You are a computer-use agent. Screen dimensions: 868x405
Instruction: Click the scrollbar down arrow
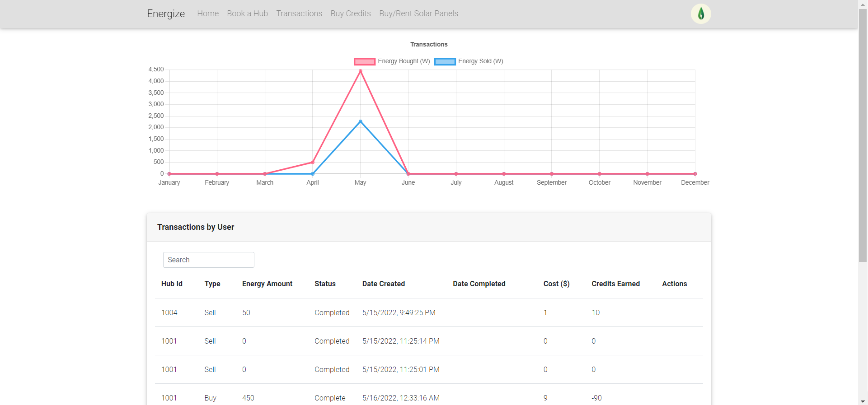tap(863, 401)
